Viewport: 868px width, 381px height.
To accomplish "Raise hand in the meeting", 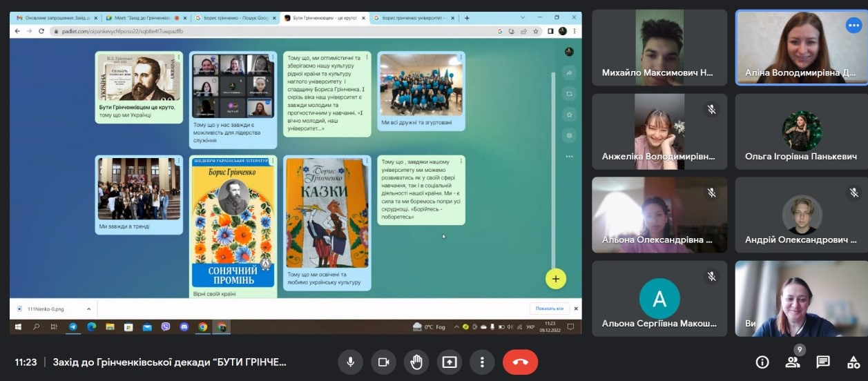I will (x=416, y=362).
